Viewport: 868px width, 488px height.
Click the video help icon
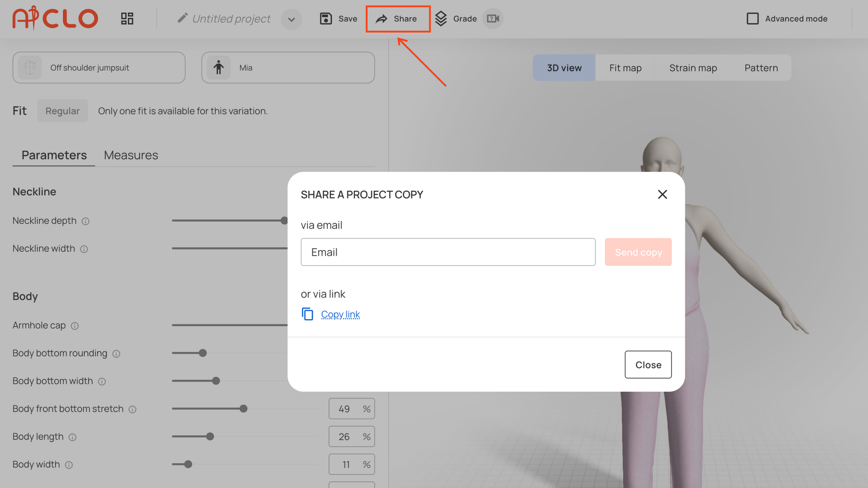[493, 19]
